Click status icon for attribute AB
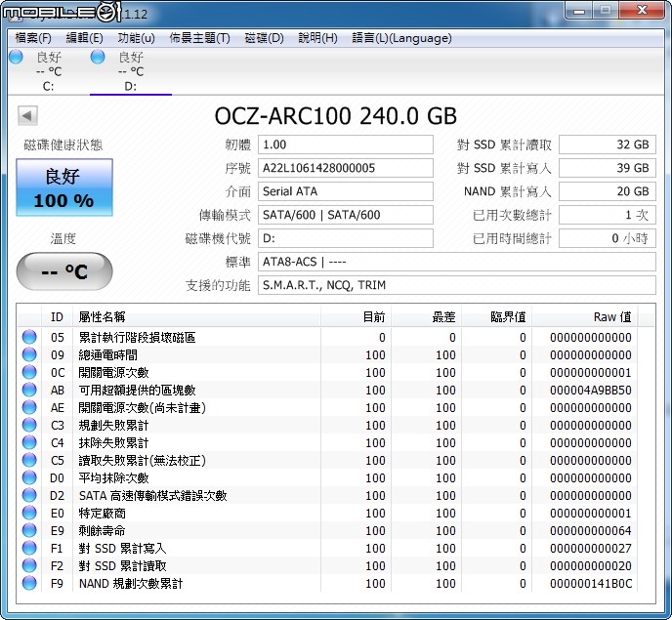 (x=29, y=390)
